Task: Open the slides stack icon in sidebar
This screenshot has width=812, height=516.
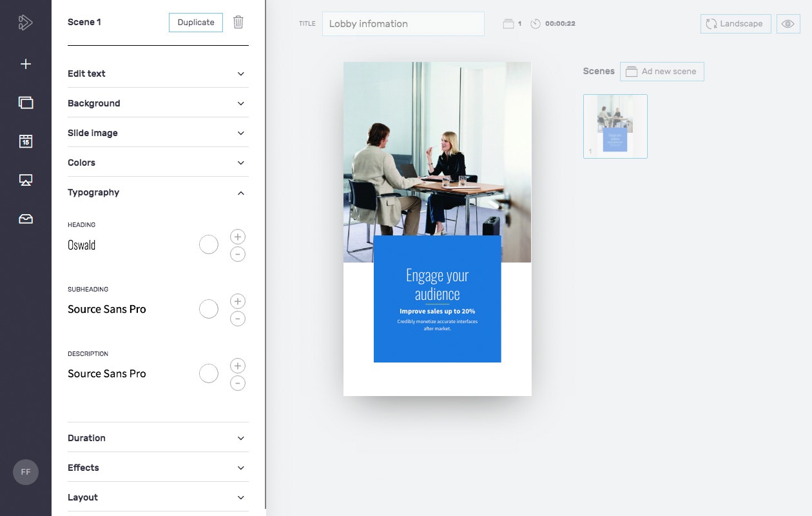Action: click(x=26, y=103)
